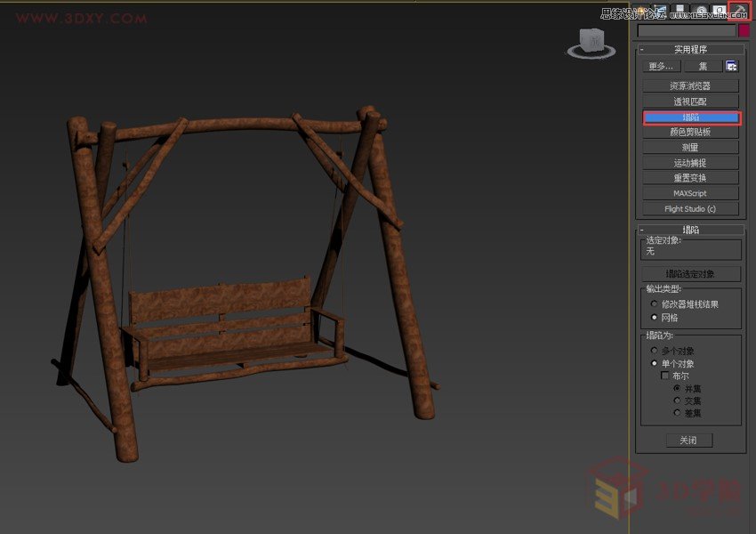Choose 多个对象 collapse option

coord(655,351)
